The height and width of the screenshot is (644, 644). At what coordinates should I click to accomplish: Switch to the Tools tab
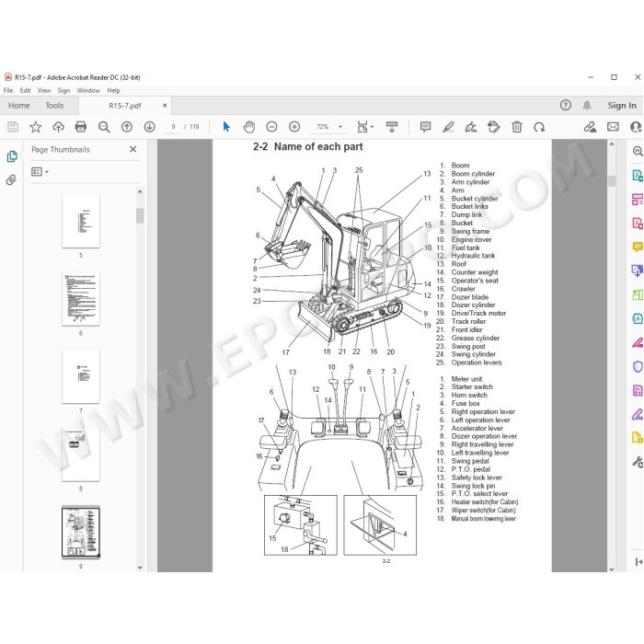tap(54, 106)
